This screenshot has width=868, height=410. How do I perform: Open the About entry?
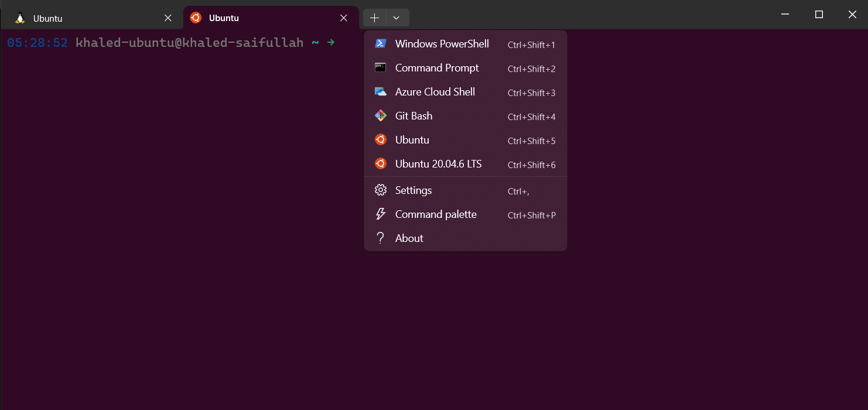click(x=466, y=238)
